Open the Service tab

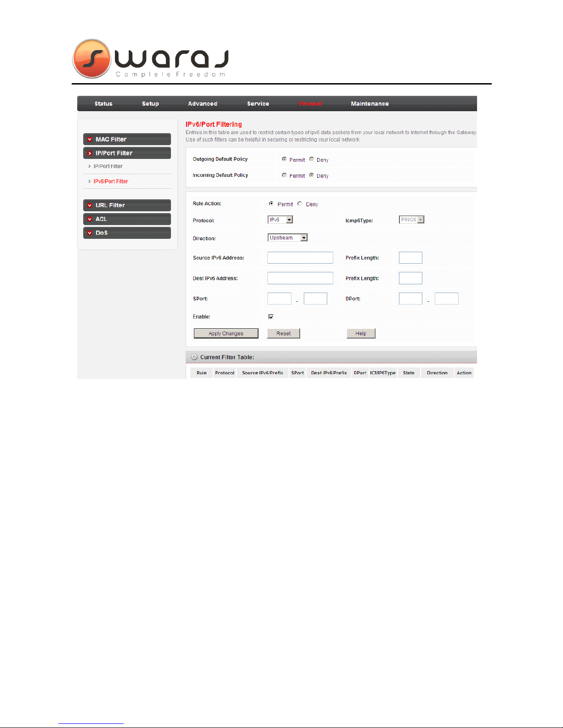tap(258, 104)
